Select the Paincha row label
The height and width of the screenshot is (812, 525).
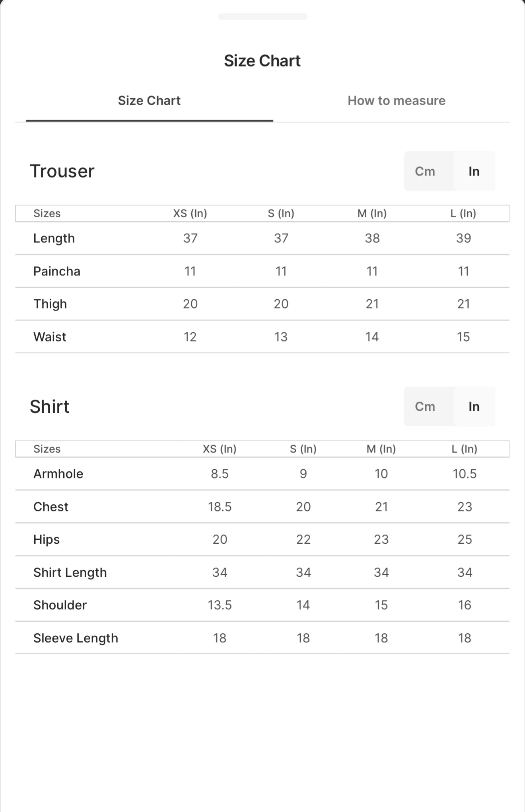tap(57, 271)
